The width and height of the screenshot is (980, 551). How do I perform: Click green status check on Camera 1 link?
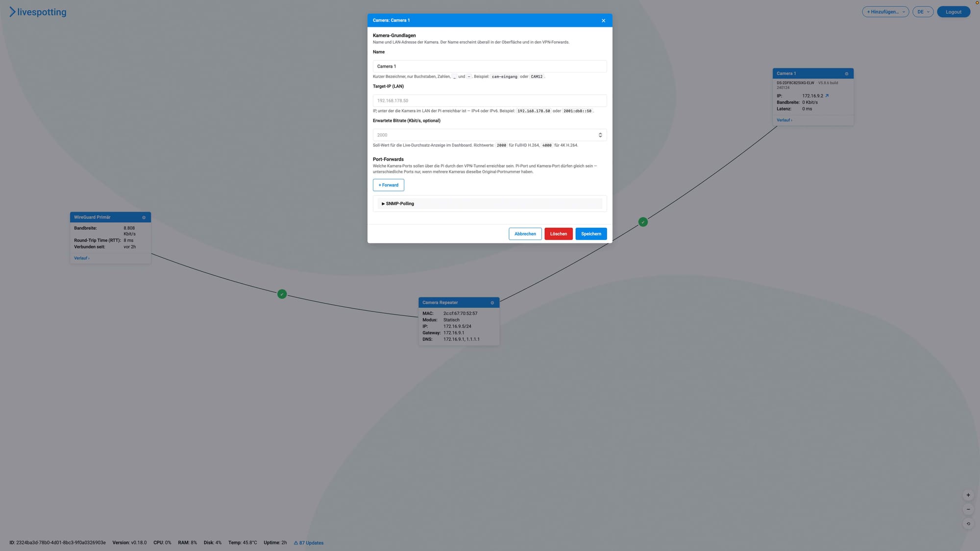click(x=643, y=222)
